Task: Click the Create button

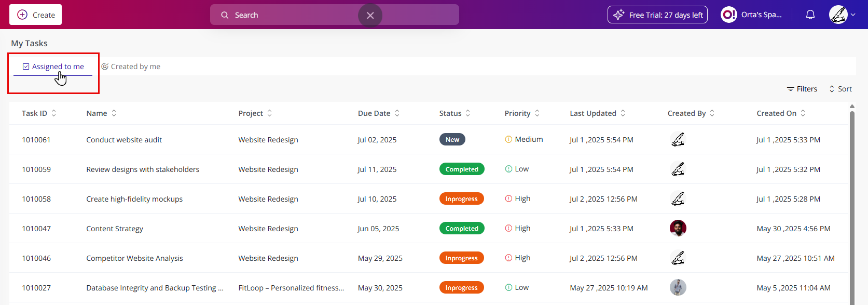Action: coord(35,15)
